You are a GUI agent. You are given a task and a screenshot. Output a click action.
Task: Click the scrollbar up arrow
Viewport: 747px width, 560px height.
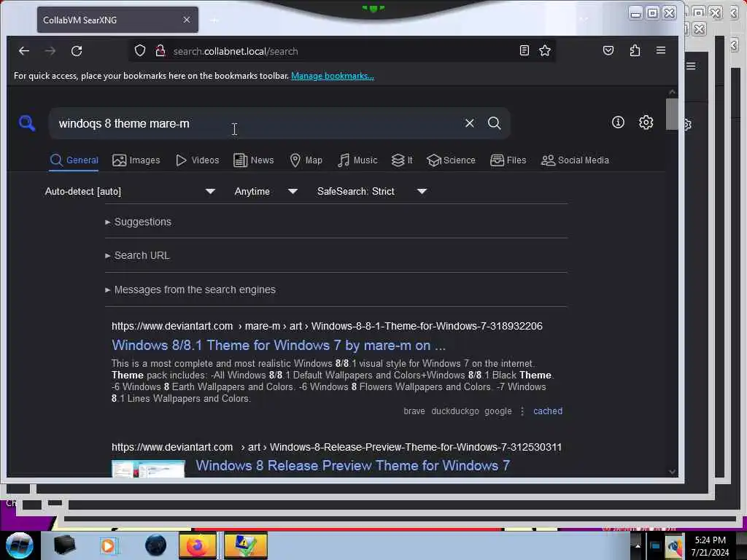[x=672, y=92]
